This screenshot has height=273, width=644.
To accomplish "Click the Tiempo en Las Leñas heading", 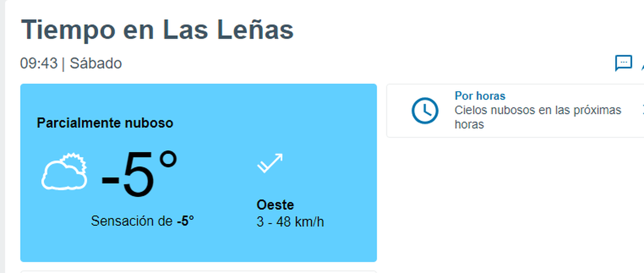I will pyautogui.click(x=157, y=29).
